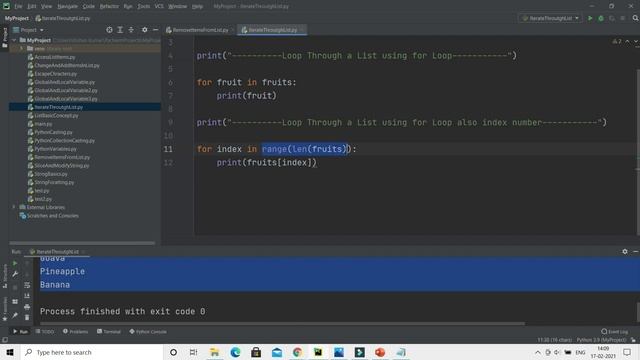Hide the Run tool window
The height and width of the screenshot is (360, 640).
pyautogui.click(x=636, y=251)
